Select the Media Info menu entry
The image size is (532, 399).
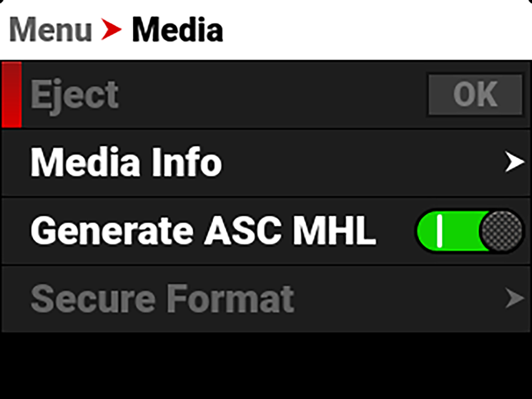[x=126, y=163]
